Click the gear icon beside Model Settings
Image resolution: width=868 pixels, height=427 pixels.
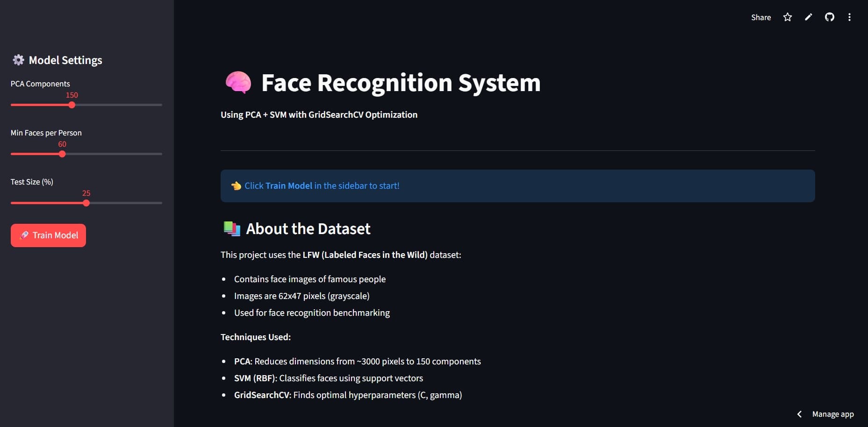coord(17,60)
